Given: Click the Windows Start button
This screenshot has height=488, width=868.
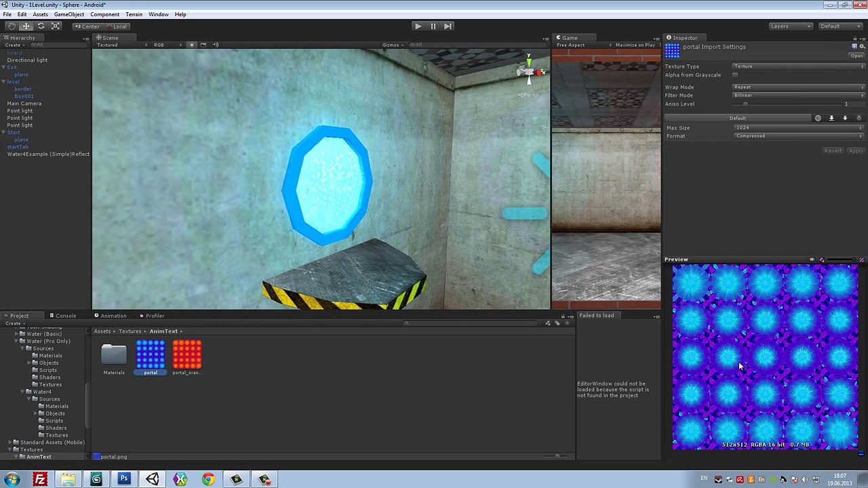Looking at the screenshot, I should click(x=12, y=479).
